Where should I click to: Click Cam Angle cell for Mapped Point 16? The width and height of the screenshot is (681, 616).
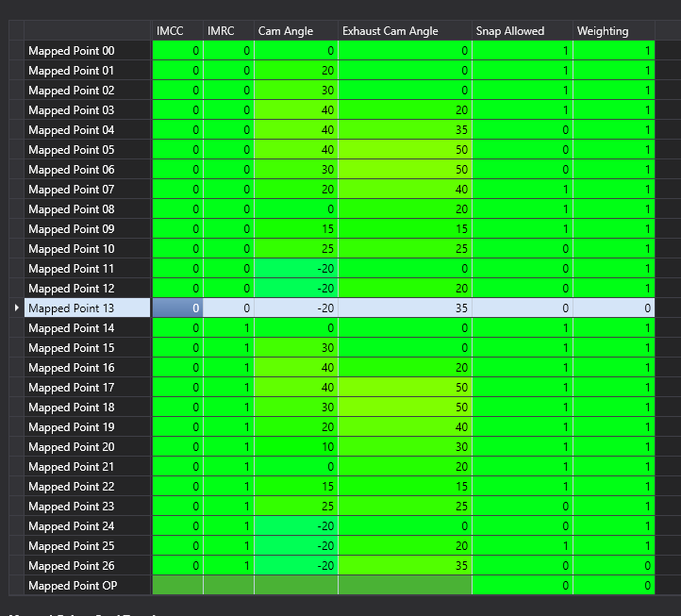tap(296, 368)
